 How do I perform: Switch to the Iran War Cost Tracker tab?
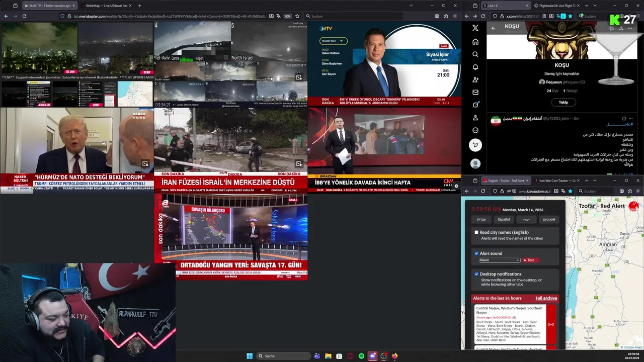pyautogui.click(x=557, y=180)
